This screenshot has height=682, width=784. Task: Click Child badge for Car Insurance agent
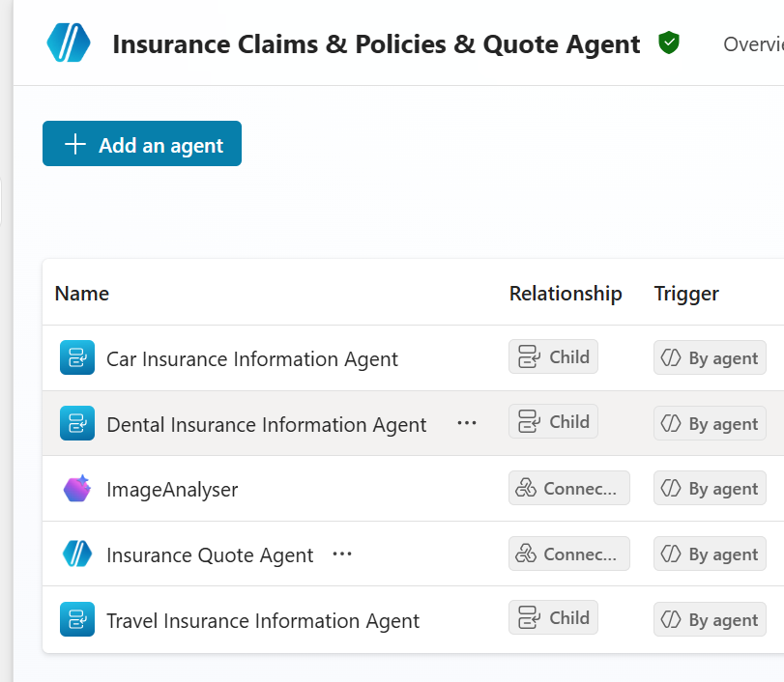(554, 356)
